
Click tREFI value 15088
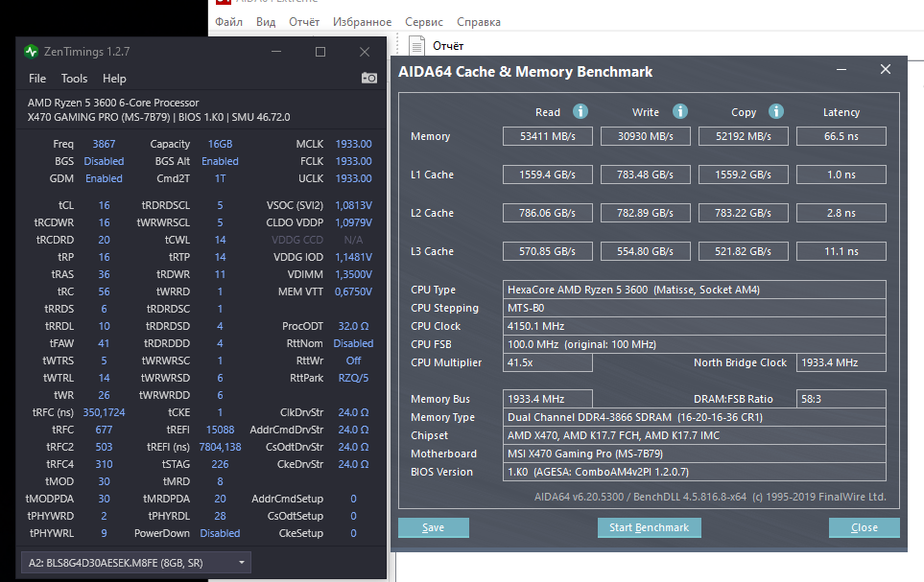pyautogui.click(x=220, y=430)
